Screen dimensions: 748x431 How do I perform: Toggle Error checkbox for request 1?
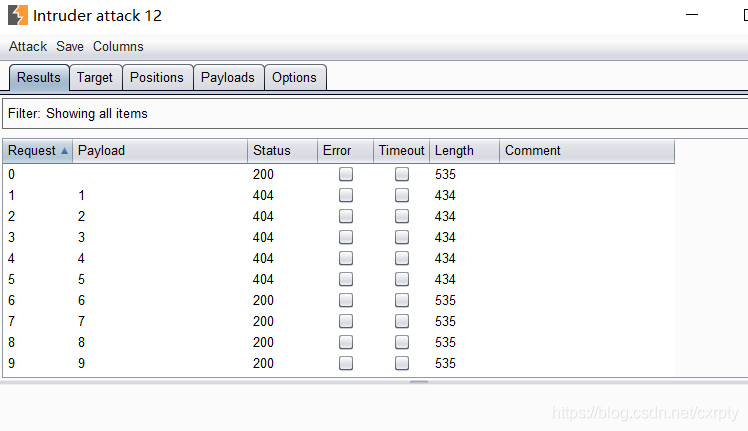coord(346,195)
